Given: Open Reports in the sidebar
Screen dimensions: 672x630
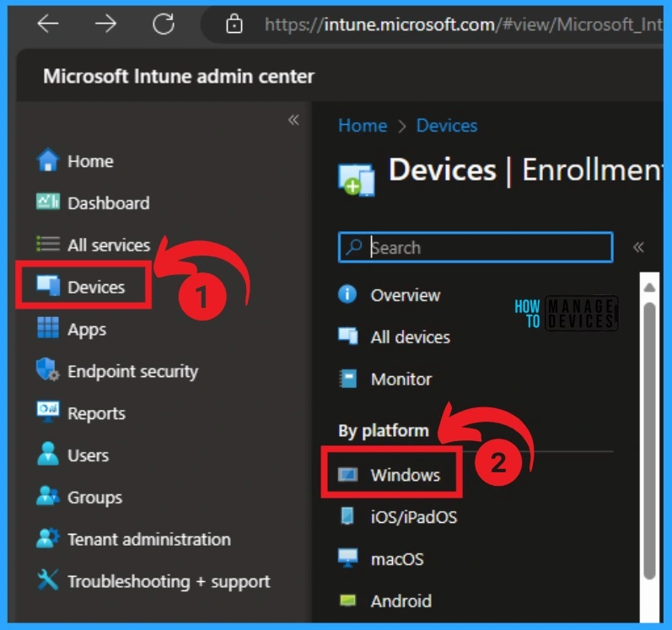Looking at the screenshot, I should coord(96,414).
